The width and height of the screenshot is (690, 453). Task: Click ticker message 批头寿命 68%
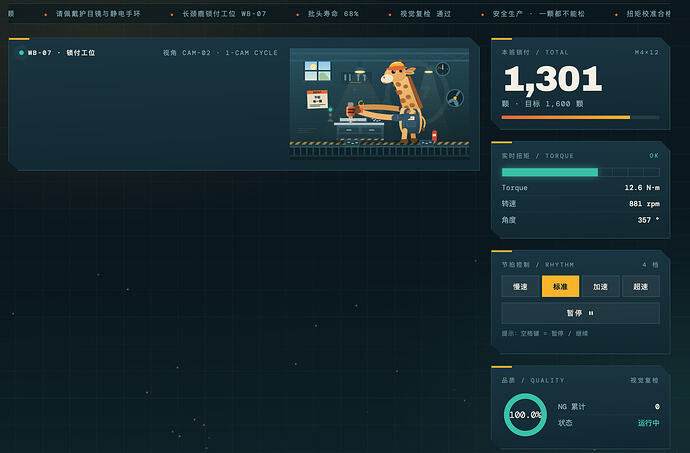point(333,14)
